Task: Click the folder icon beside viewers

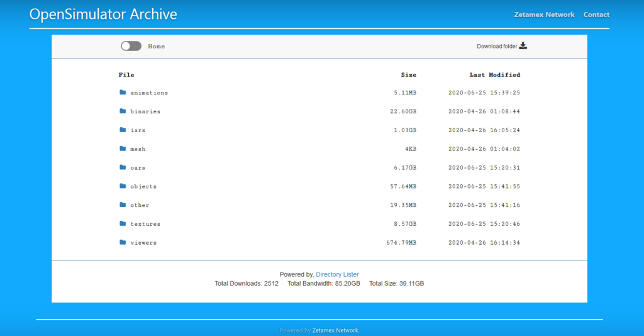Action: click(123, 242)
